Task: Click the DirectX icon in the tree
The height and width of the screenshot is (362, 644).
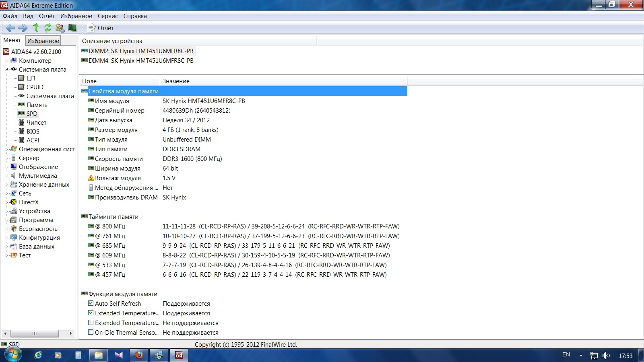Action: point(14,202)
